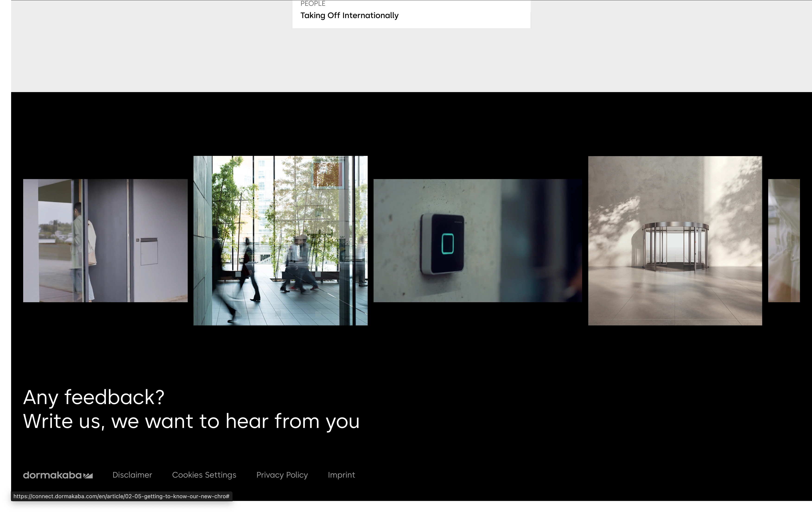Screen dimensions: 812x514
Task: Click the dormakaba striped emblem beside the wordmark
Action: tap(88, 475)
